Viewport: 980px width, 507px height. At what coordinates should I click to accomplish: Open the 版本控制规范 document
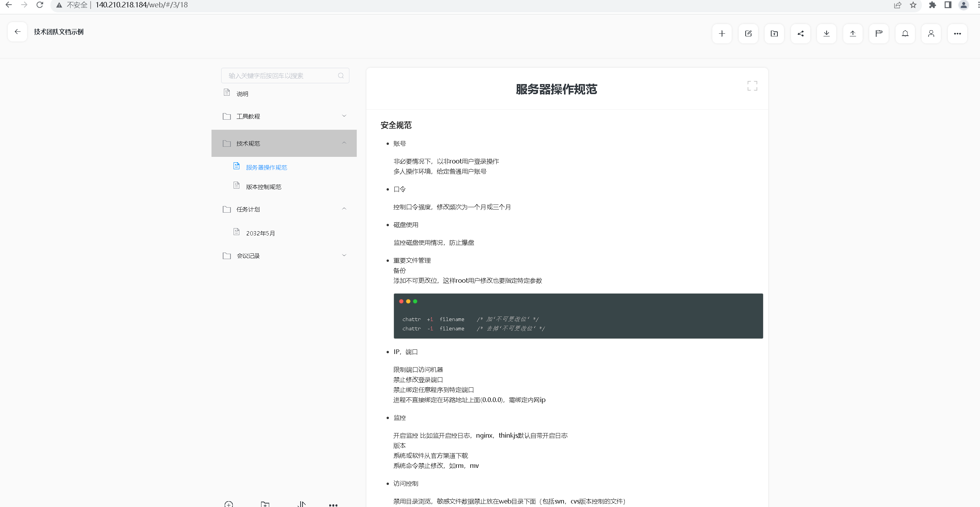[x=263, y=187]
